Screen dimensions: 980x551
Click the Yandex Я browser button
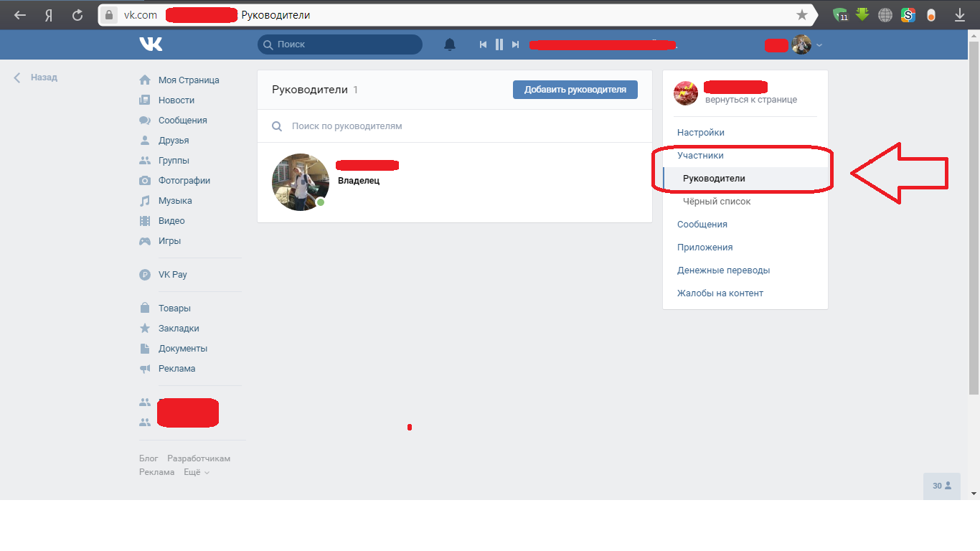pyautogui.click(x=49, y=14)
